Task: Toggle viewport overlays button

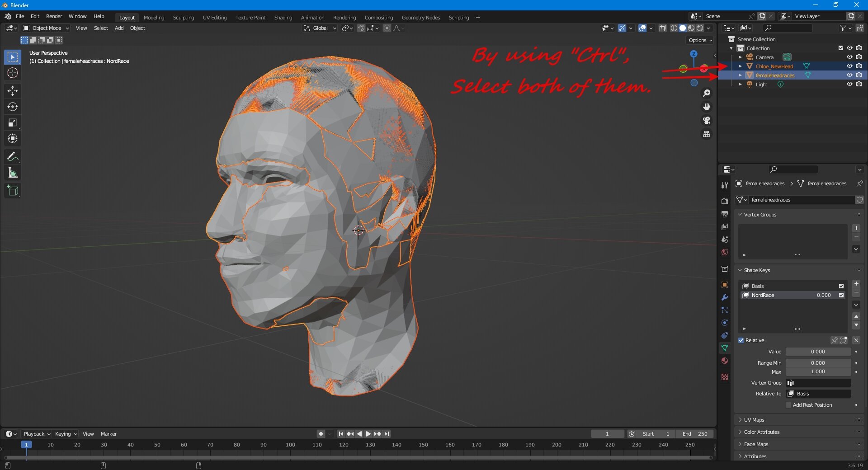Action: coord(642,28)
